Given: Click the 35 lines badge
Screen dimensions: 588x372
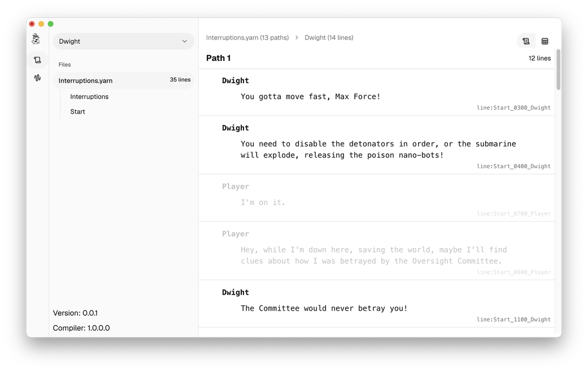Looking at the screenshot, I should [x=180, y=80].
